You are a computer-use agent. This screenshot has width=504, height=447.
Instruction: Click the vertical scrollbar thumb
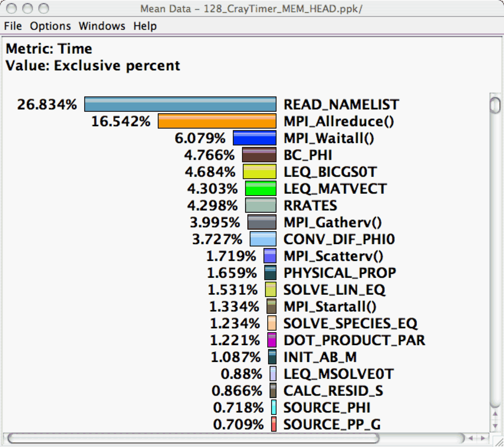tap(495, 105)
